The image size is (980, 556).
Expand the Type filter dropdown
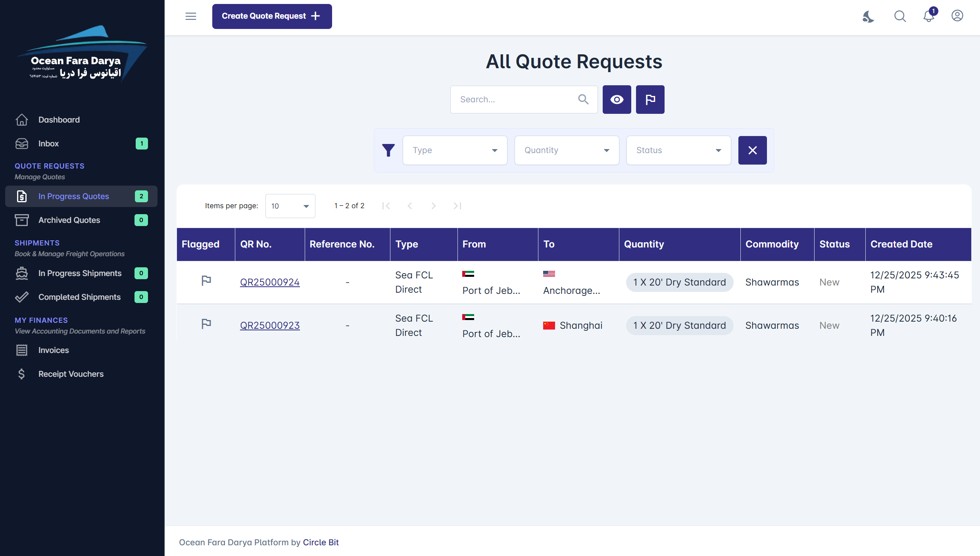click(455, 150)
